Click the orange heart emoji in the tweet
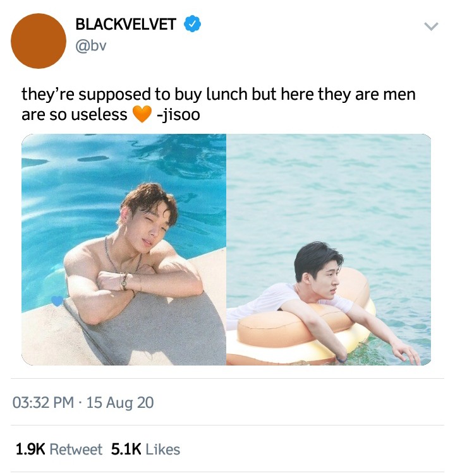The width and height of the screenshot is (455, 476). click(x=142, y=114)
